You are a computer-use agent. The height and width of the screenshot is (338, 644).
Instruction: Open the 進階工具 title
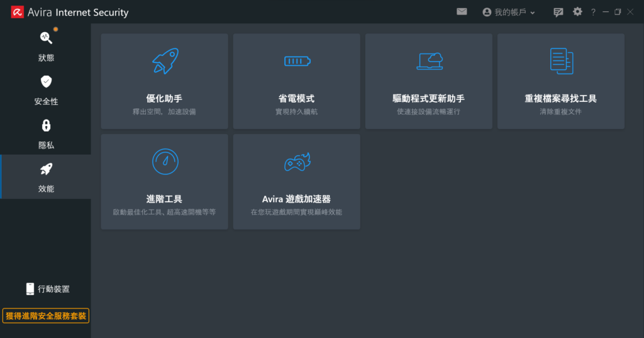tap(164, 199)
